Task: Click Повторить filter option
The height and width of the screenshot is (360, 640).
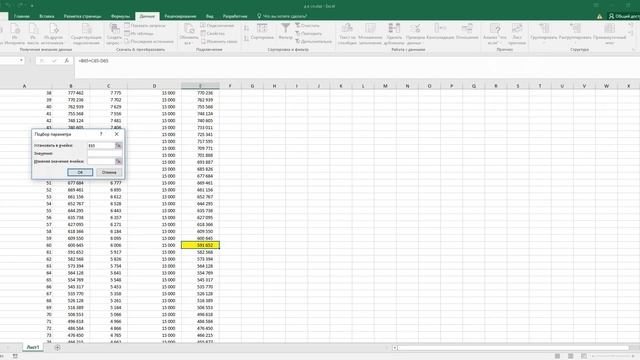Action: pos(309,33)
